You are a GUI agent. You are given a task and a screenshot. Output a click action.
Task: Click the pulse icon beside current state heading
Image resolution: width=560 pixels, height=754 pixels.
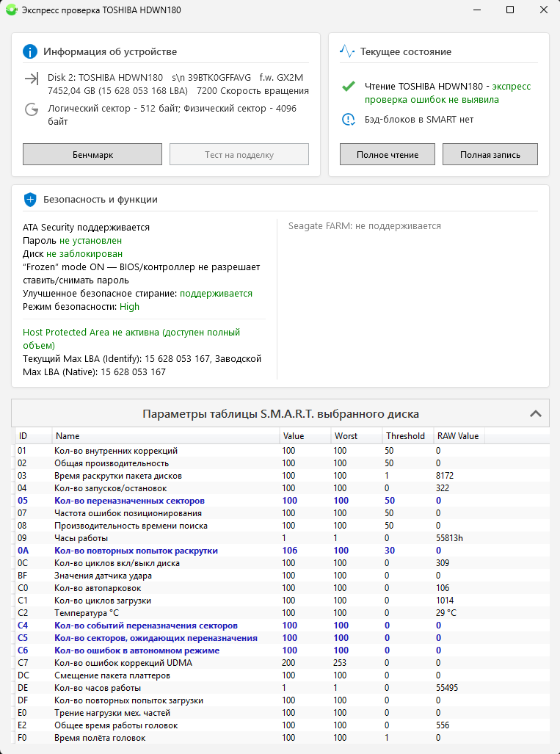coord(347,52)
